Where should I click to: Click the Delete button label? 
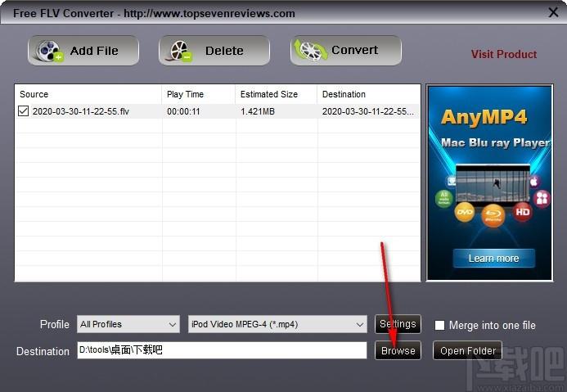tap(224, 51)
